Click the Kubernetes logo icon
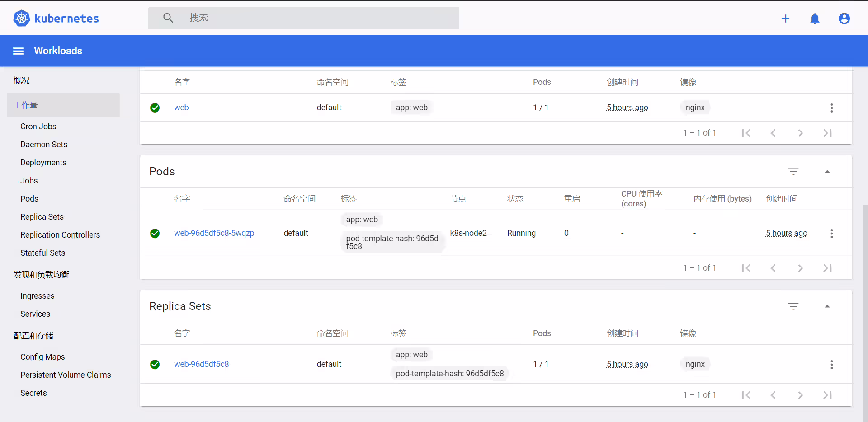Viewport: 868px width, 422px height. pyautogui.click(x=21, y=18)
